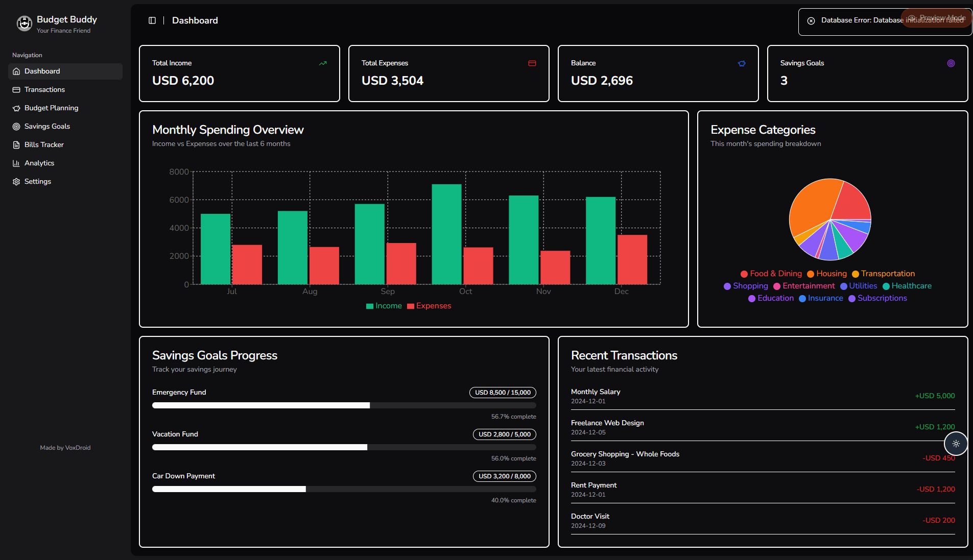
Task: Open Settings in the sidebar
Action: (x=38, y=182)
